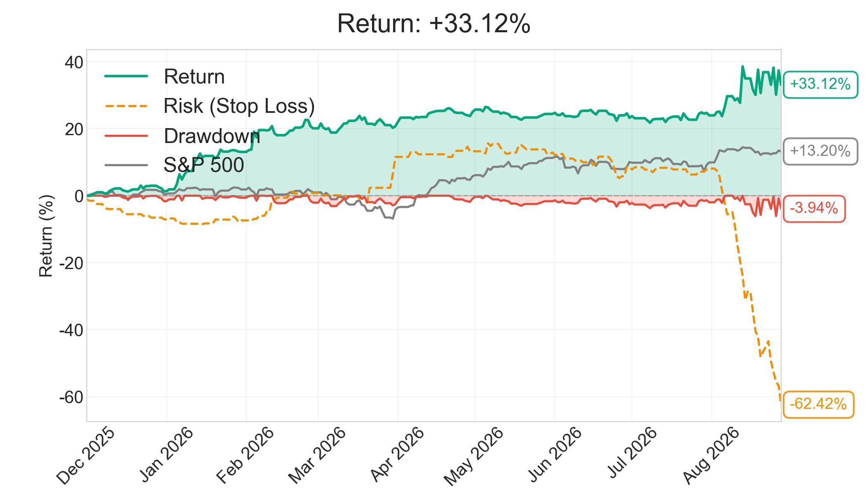The height and width of the screenshot is (496, 868).
Task: Select the Drawdown legend label
Action: coord(212,136)
